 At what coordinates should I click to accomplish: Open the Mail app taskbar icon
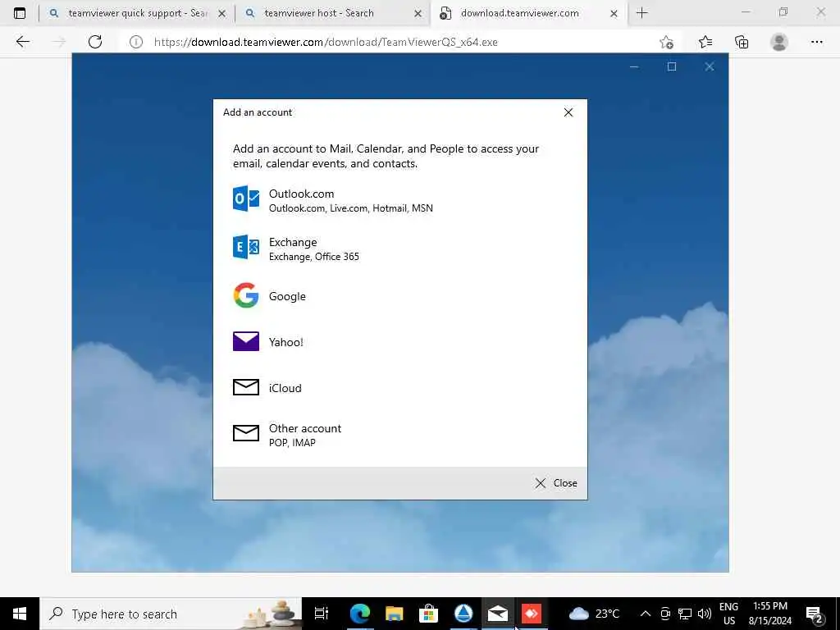pos(498,614)
